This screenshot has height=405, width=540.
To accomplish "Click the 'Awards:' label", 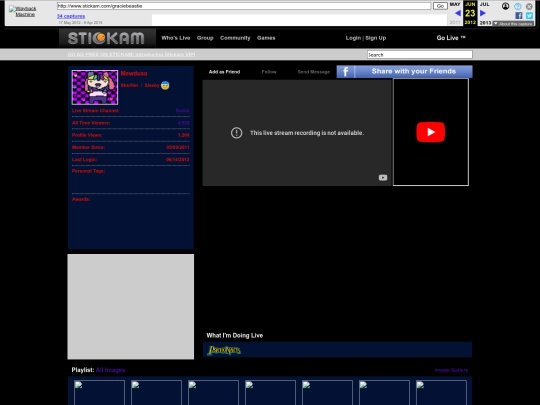I will pos(81,199).
